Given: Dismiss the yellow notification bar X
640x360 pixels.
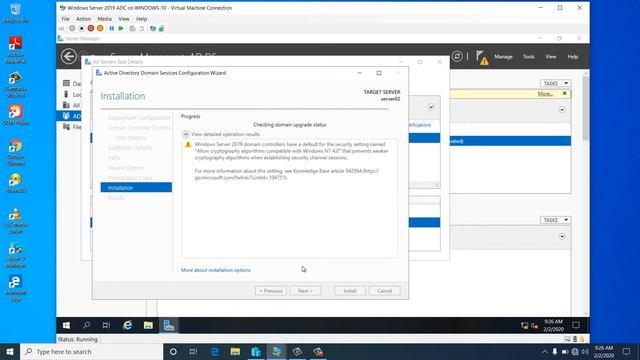Looking at the screenshot, I should (x=564, y=93).
